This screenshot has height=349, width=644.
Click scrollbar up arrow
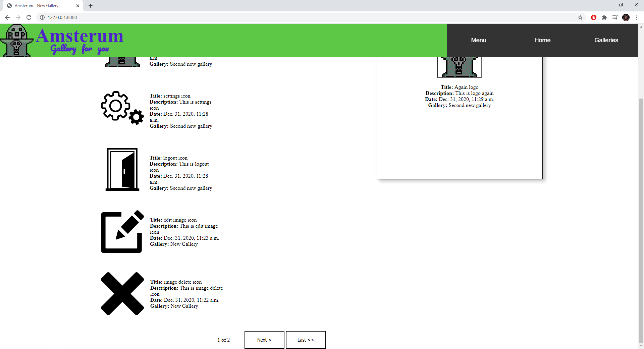click(x=641, y=26)
